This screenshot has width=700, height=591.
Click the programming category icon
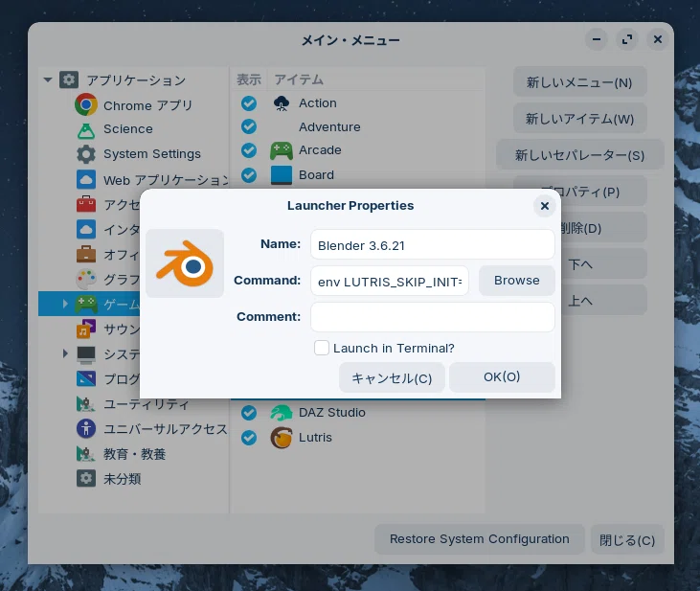click(x=86, y=378)
